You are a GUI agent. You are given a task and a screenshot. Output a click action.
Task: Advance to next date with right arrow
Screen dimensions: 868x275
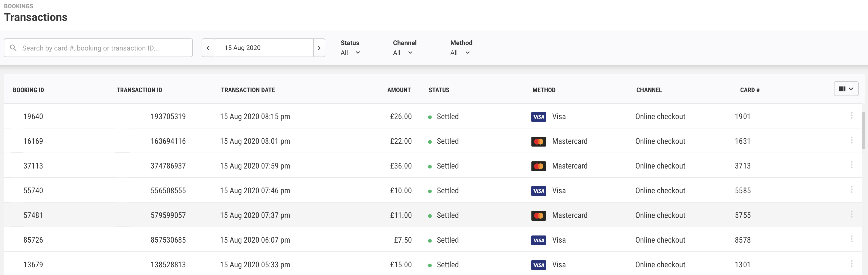319,48
